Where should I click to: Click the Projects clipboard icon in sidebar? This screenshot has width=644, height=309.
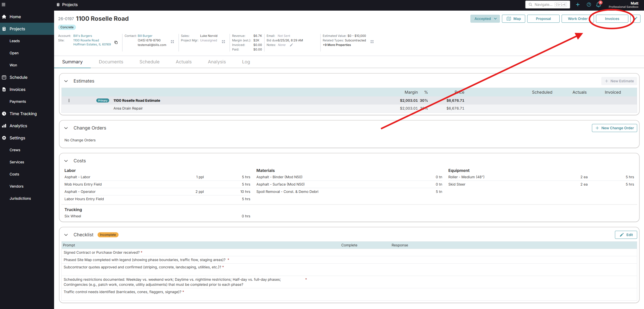click(4, 29)
